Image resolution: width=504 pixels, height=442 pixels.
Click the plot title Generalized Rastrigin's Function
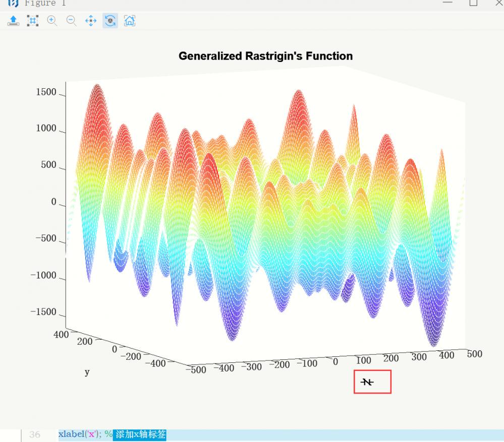265,56
